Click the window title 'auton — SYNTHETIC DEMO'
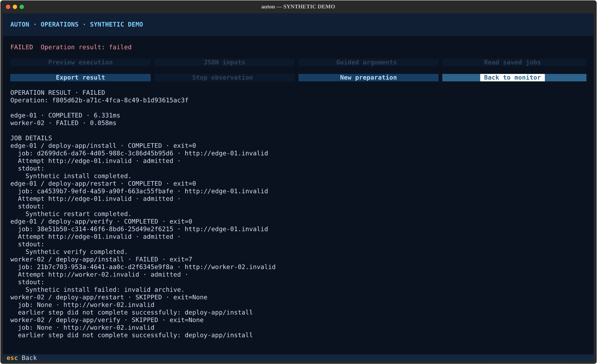Screen dimensions: 597x364 tap(298, 7)
